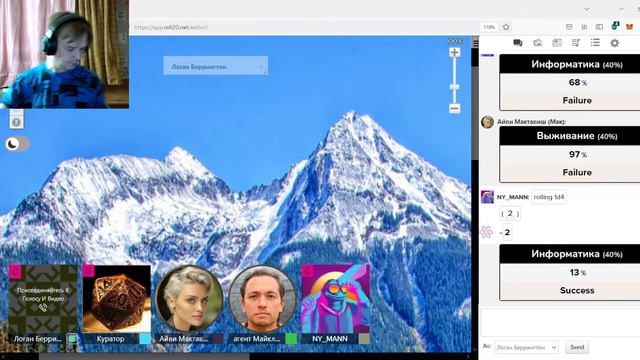Toggle the browser sidebar view icon
The image size is (640, 360).
pos(599,27)
